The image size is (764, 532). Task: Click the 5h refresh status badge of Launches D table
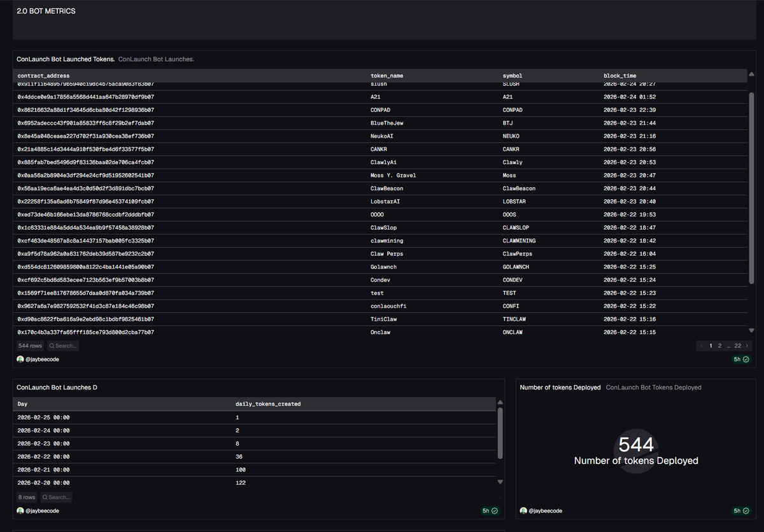click(x=490, y=511)
